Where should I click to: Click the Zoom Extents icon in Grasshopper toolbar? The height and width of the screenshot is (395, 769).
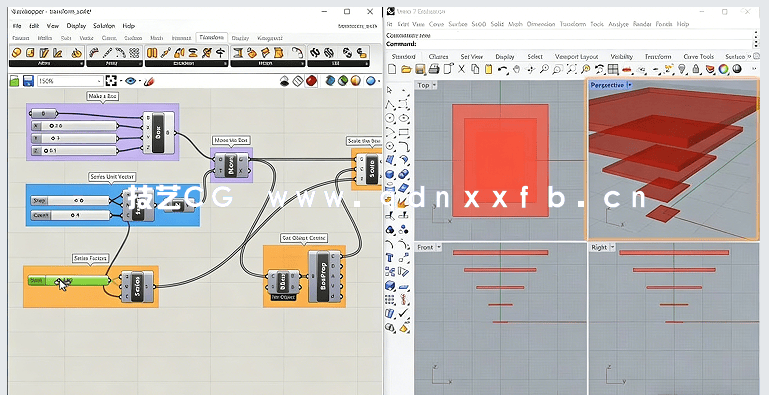[111, 81]
